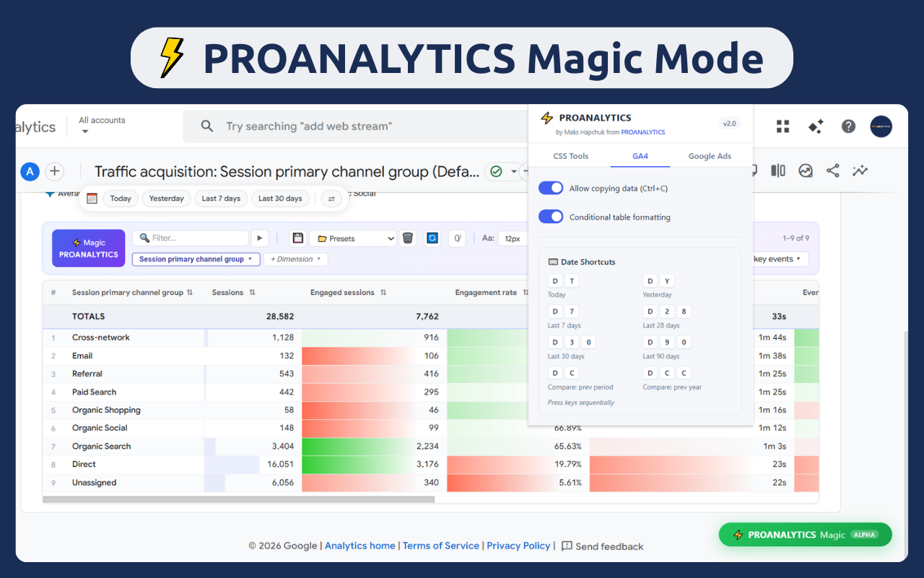The image size is (924, 578).
Task: Click the table horizontal scrollbar
Action: [239, 499]
